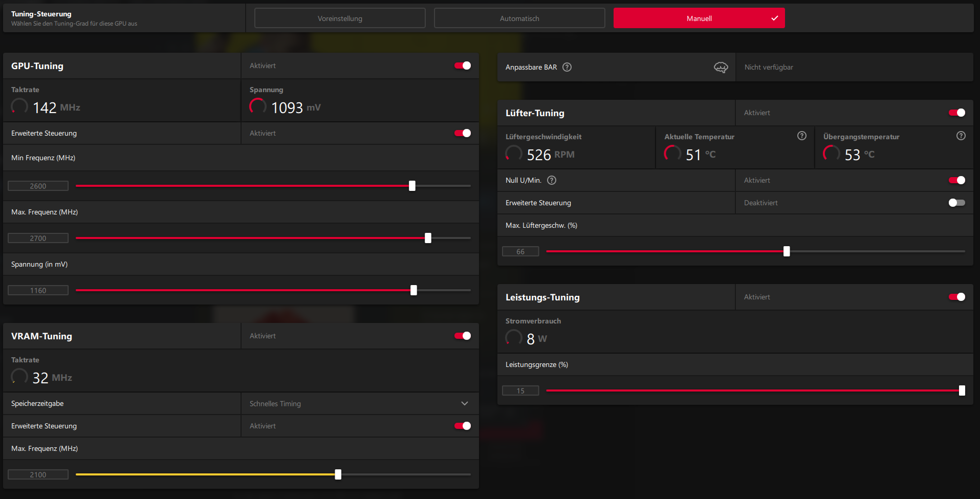Click the GPU Taktrate gauge icon
980x499 pixels.
19,106
